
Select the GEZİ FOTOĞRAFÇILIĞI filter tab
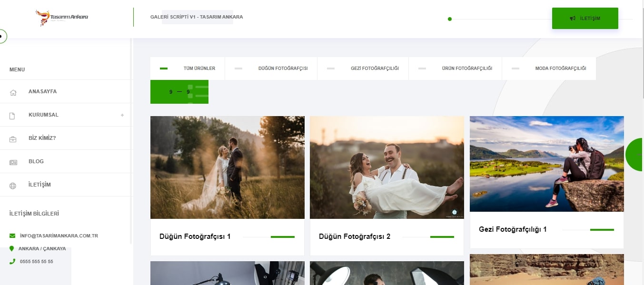[363, 69]
